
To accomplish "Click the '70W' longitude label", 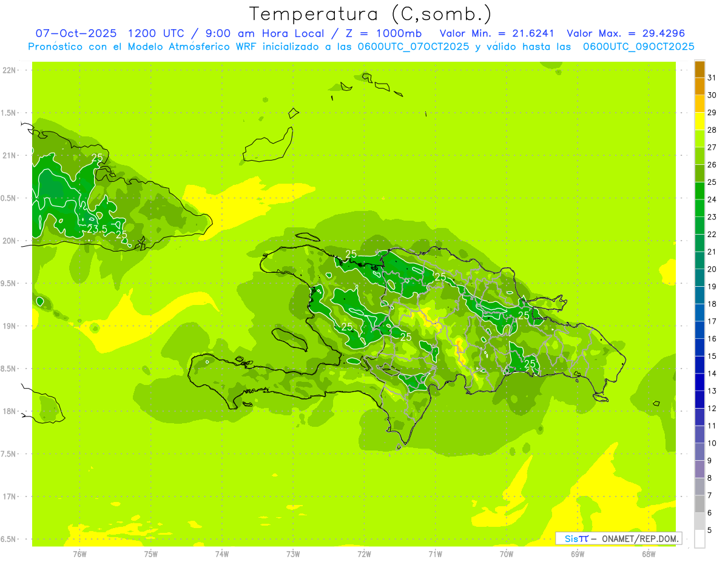I will [x=507, y=554].
